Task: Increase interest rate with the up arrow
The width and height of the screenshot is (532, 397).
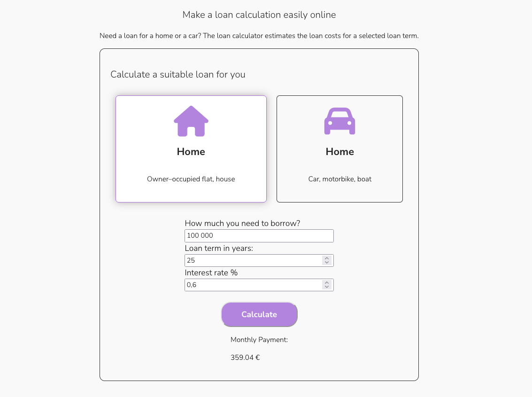Action: (x=326, y=282)
